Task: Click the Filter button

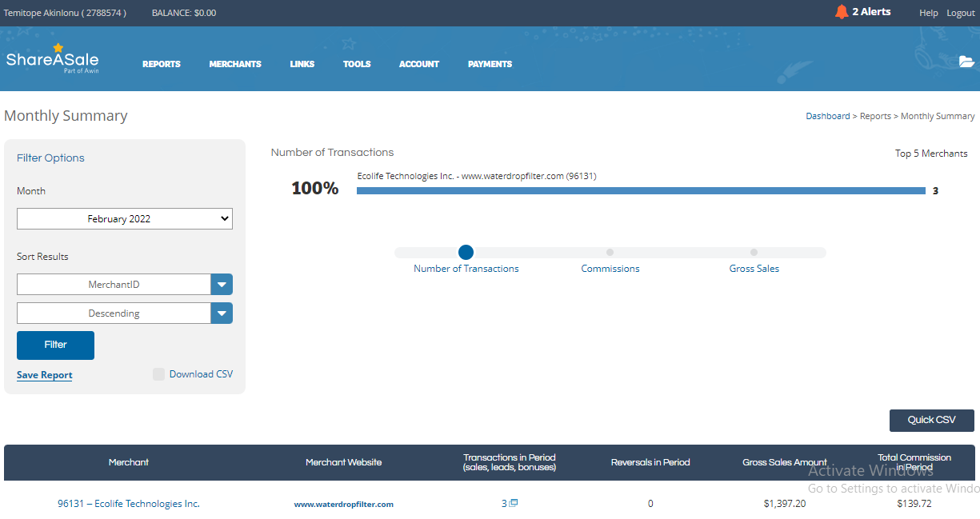Action: tap(55, 345)
